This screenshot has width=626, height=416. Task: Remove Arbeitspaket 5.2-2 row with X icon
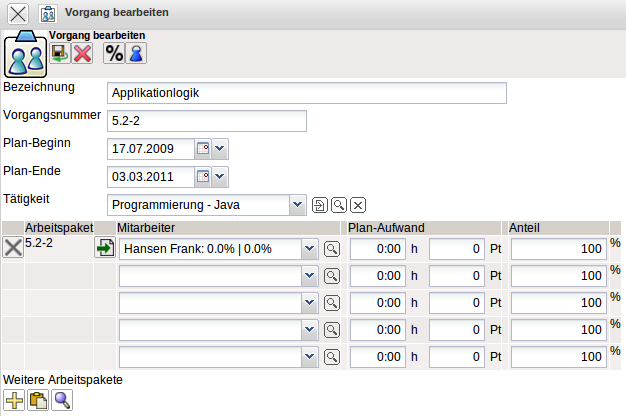point(13,248)
